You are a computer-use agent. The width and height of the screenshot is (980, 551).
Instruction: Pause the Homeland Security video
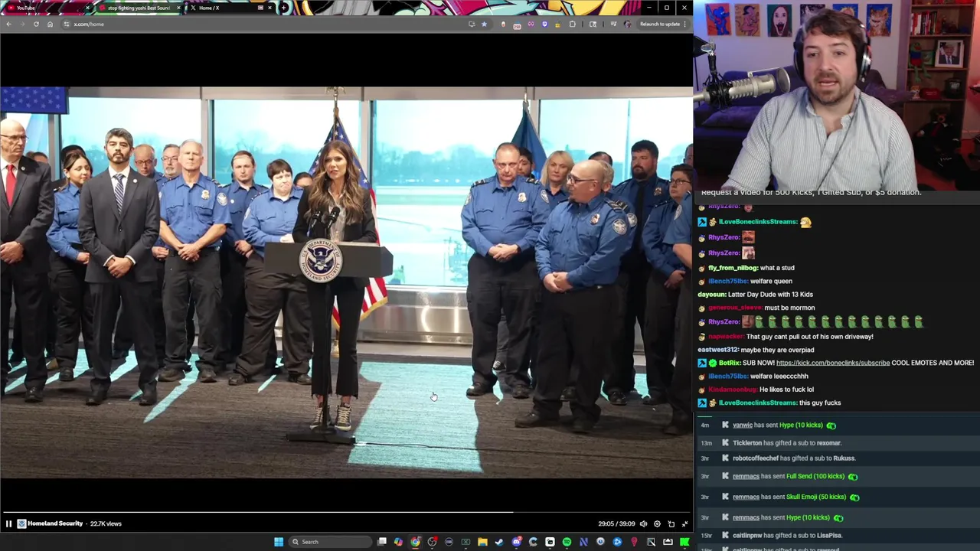click(8, 523)
